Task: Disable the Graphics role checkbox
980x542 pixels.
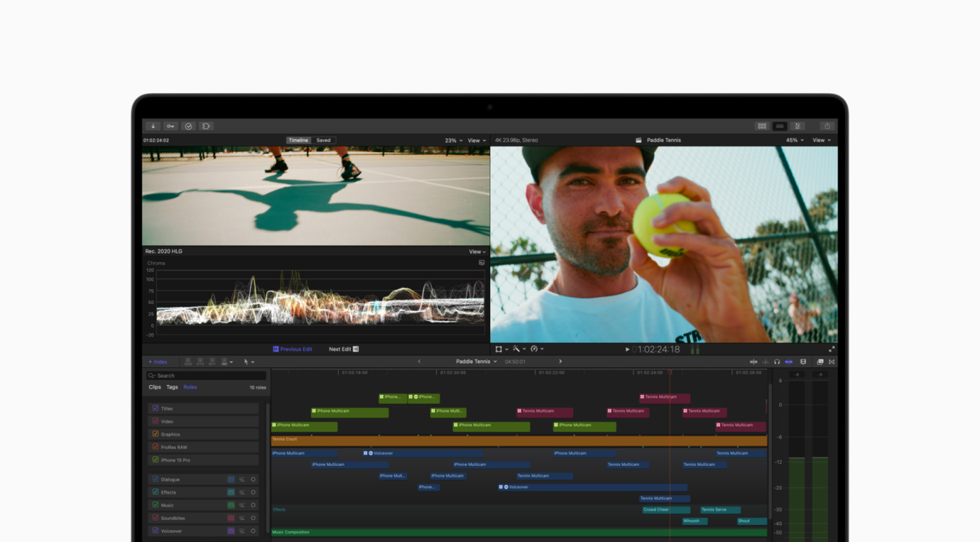Action: pos(156,434)
